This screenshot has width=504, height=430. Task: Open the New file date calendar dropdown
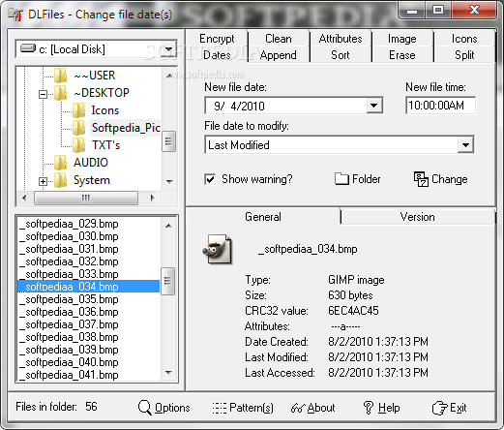374,106
